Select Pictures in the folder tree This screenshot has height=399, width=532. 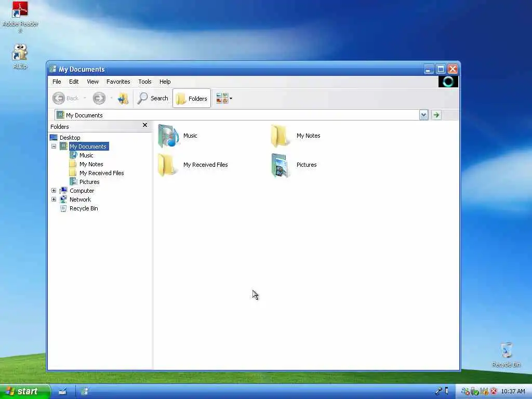[89, 181]
